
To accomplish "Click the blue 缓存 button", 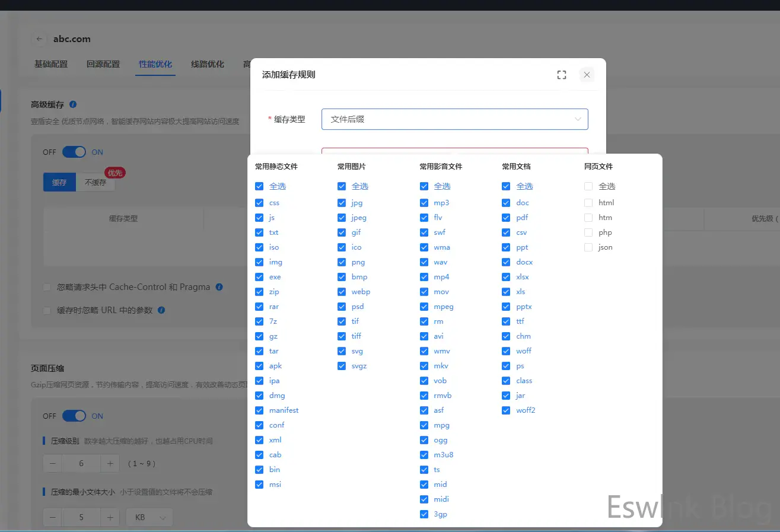I will coord(59,183).
